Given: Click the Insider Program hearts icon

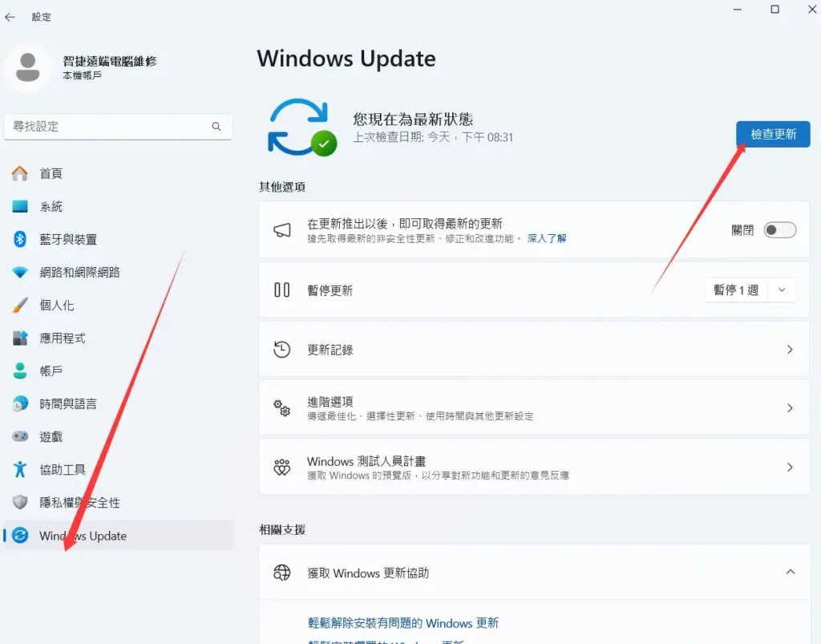Looking at the screenshot, I should pyautogui.click(x=281, y=467).
